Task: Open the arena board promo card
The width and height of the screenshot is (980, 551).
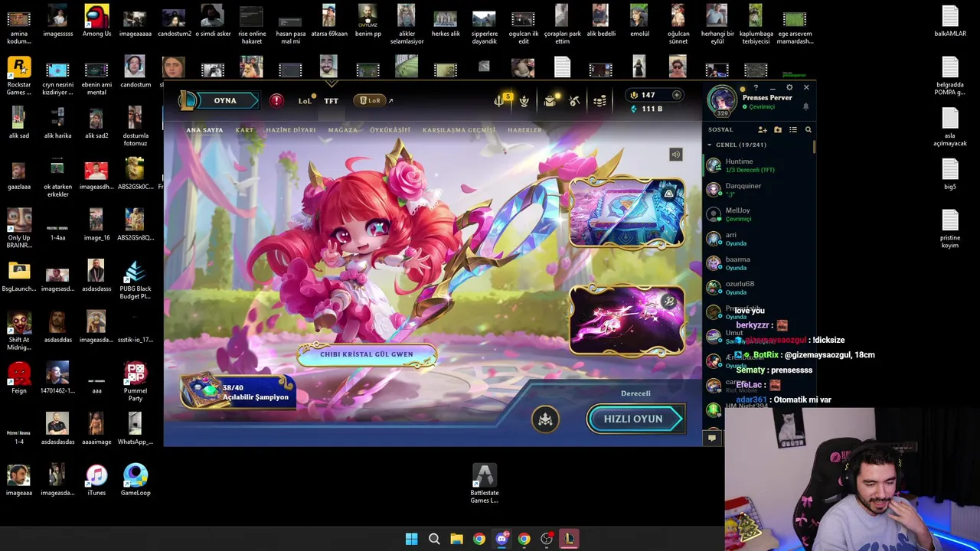Action: click(627, 215)
